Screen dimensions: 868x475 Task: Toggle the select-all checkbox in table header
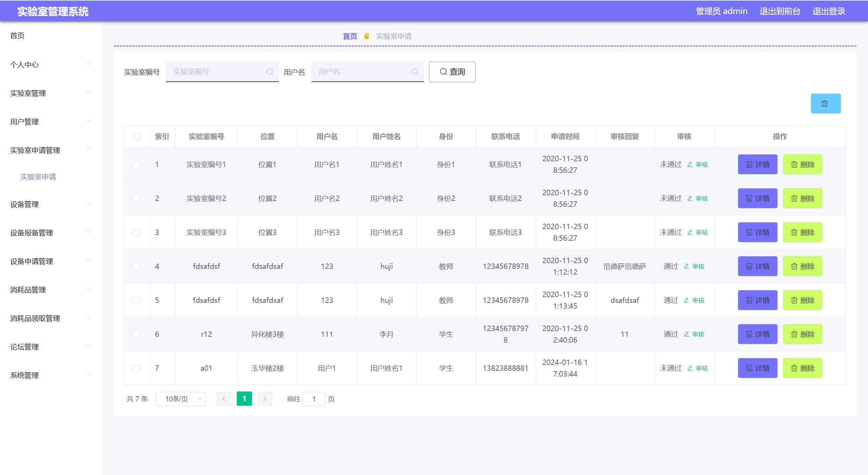[x=137, y=136]
